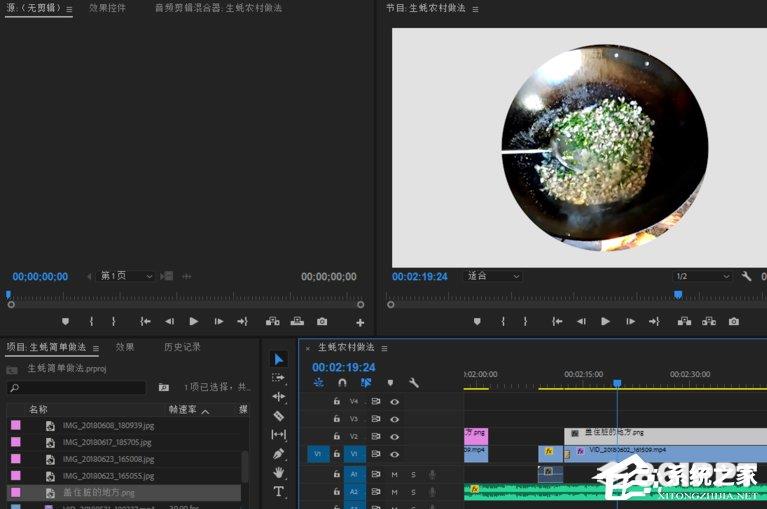Open Source monitor button editor plus
The width and height of the screenshot is (767, 509).
pyautogui.click(x=360, y=322)
